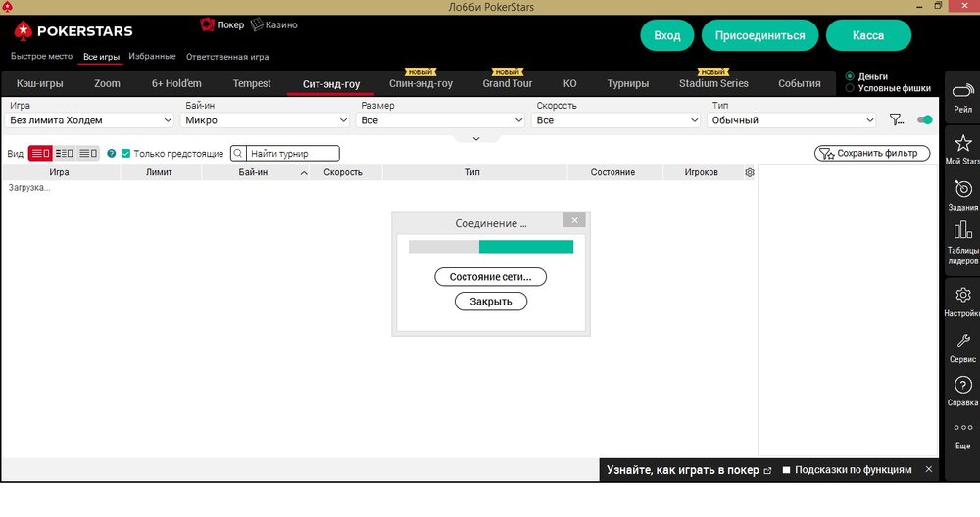This screenshot has height=517, width=980.
Task: Select the Money radio button
Action: [x=850, y=76]
